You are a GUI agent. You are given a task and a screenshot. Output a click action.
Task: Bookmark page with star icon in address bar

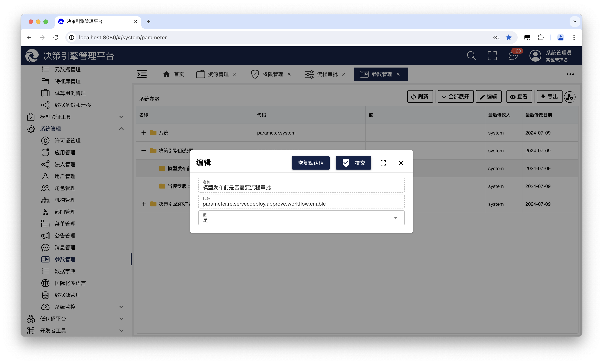pos(509,37)
